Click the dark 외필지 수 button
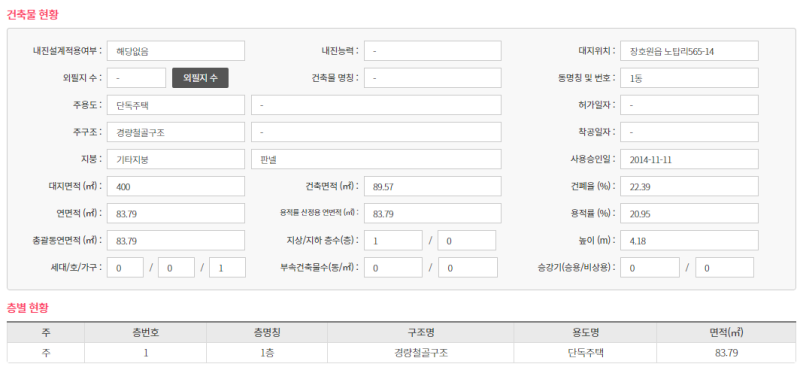The height and width of the screenshot is (367, 800). pyautogui.click(x=200, y=78)
